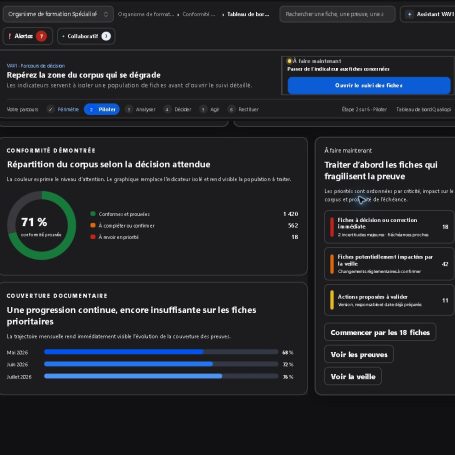Image resolution: width=455 pixels, height=455 pixels.
Task: Click the 'Conformité' breadcrumb item
Action: [199, 14]
